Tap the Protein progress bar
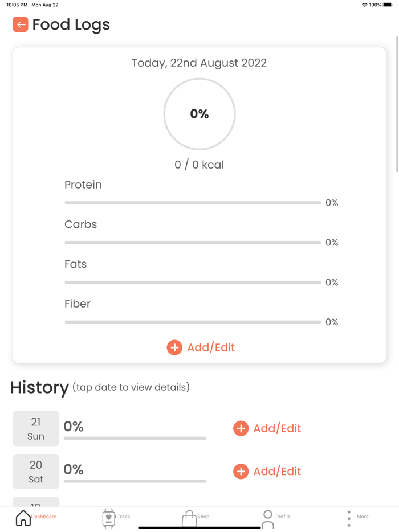This screenshot has height=532, width=399. 193,203
